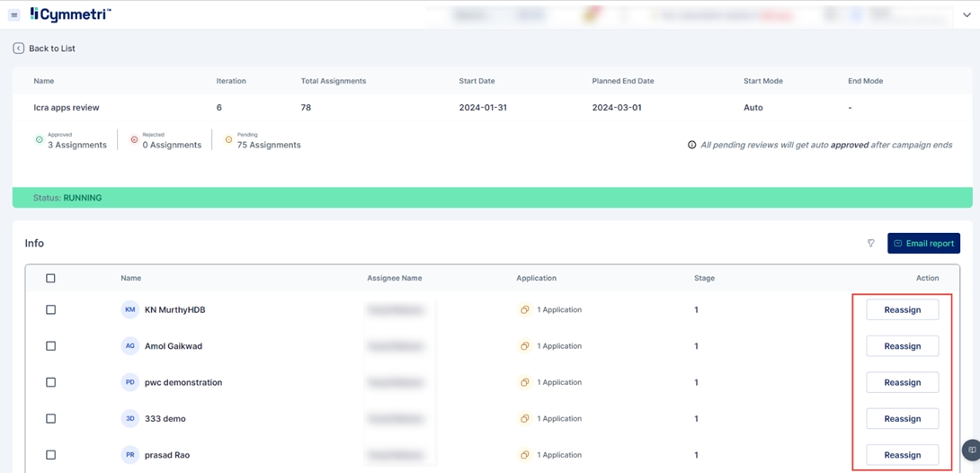The width and height of the screenshot is (980, 473).
Task: Select the pwc demonstration row checkbox
Action: click(x=50, y=382)
